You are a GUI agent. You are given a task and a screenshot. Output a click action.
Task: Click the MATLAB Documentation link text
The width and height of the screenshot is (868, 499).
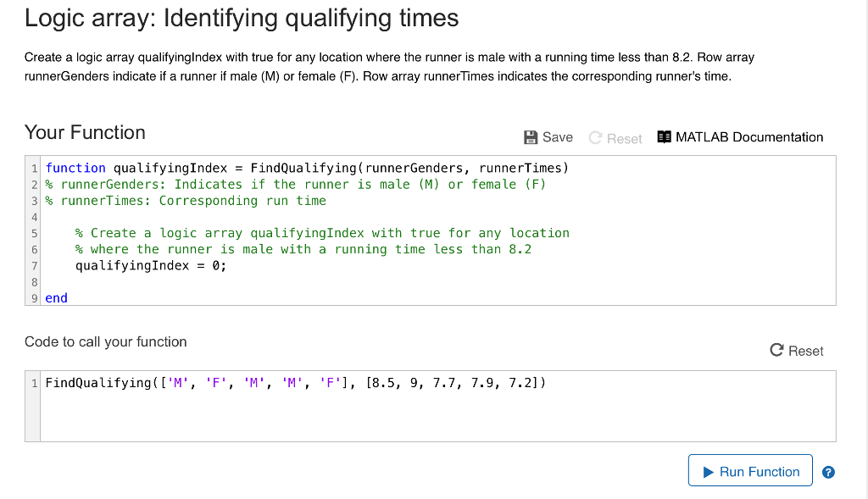click(x=748, y=136)
